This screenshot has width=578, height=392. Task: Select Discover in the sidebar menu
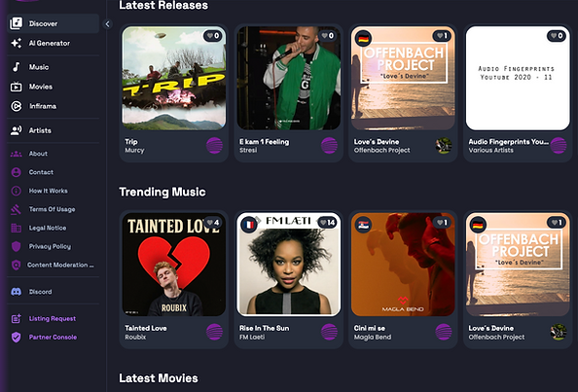[54, 23]
